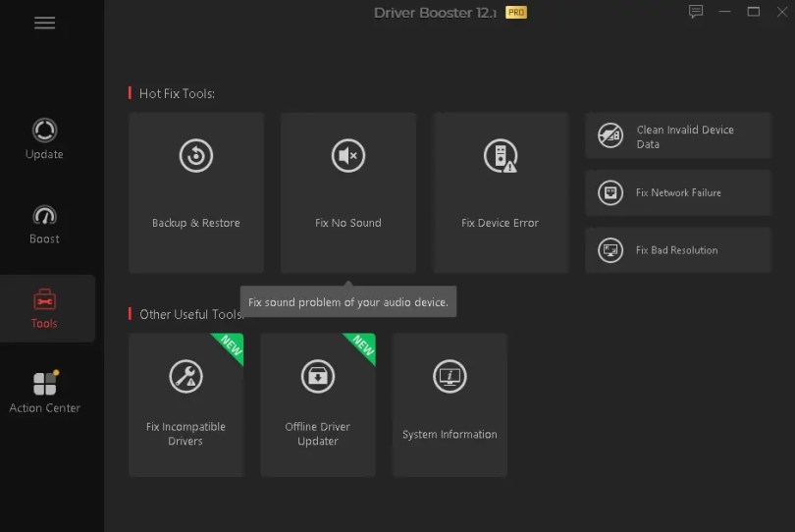
Task: Click the System Information monitor icon
Action: click(450, 376)
